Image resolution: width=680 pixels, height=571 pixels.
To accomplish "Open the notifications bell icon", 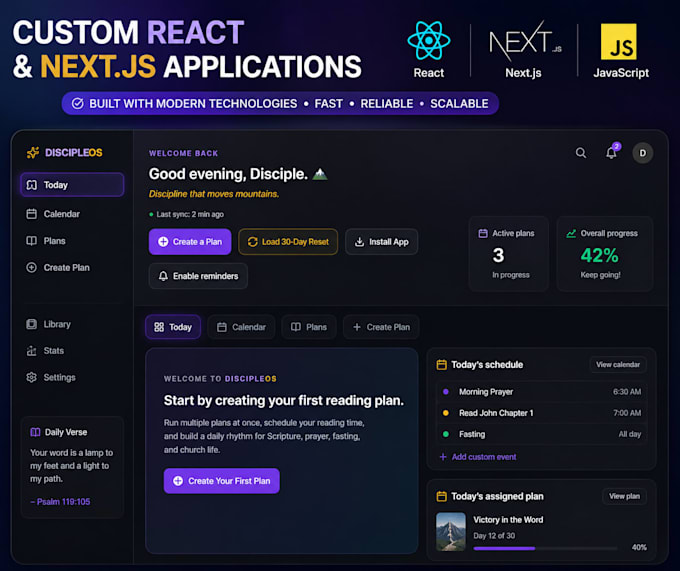I will (611, 153).
